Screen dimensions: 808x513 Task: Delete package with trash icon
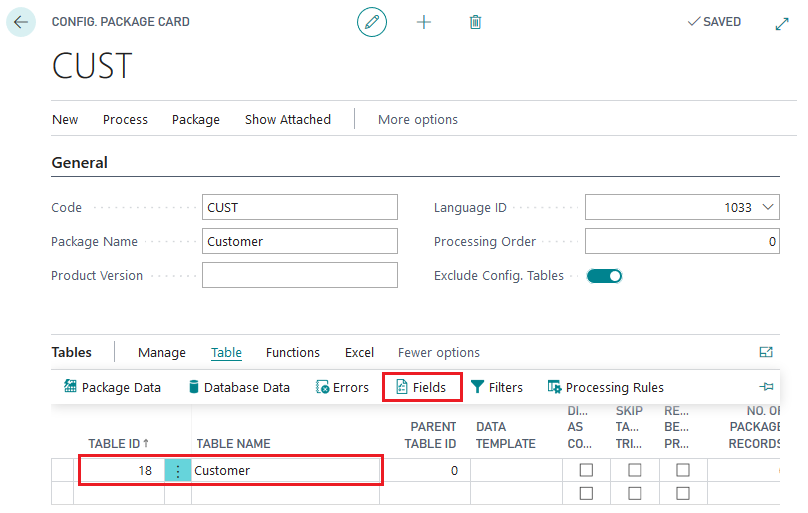click(x=475, y=22)
